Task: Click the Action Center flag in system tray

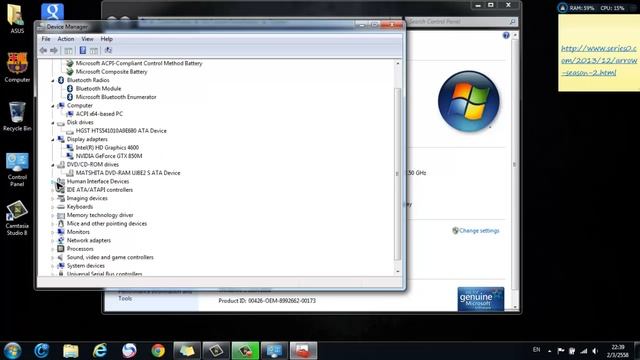Action: coord(561,351)
